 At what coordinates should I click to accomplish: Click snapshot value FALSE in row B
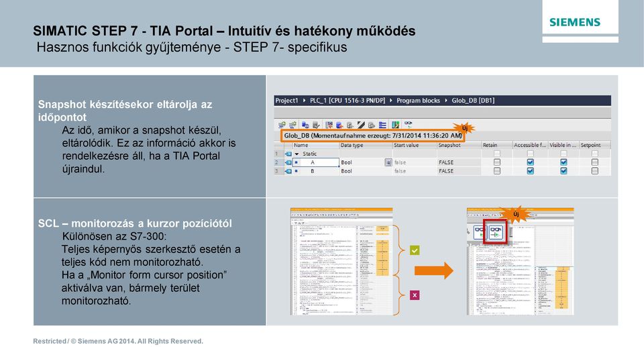(446, 171)
